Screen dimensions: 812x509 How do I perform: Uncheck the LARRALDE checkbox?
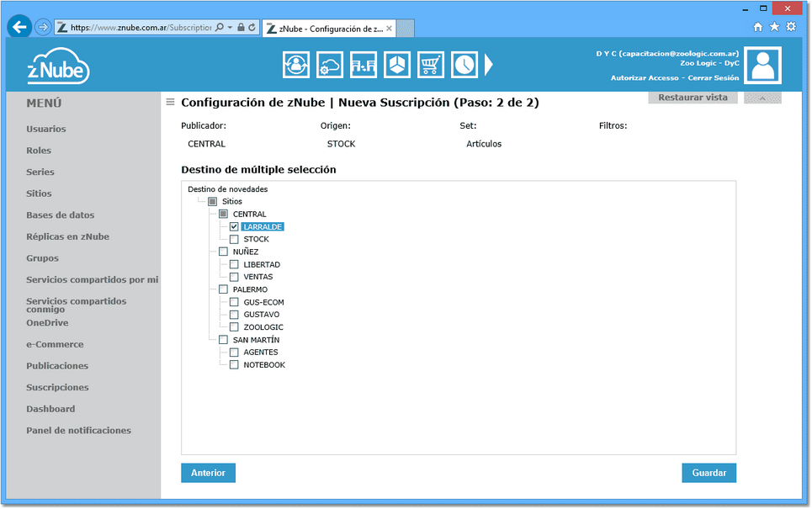[x=234, y=227]
